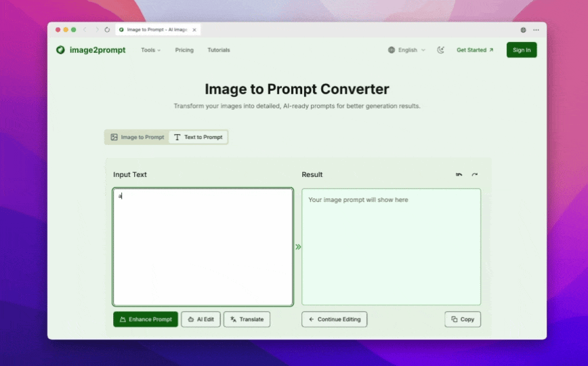The image size is (588, 366).
Task: Click the image2prompt logo icon
Action: [60, 50]
